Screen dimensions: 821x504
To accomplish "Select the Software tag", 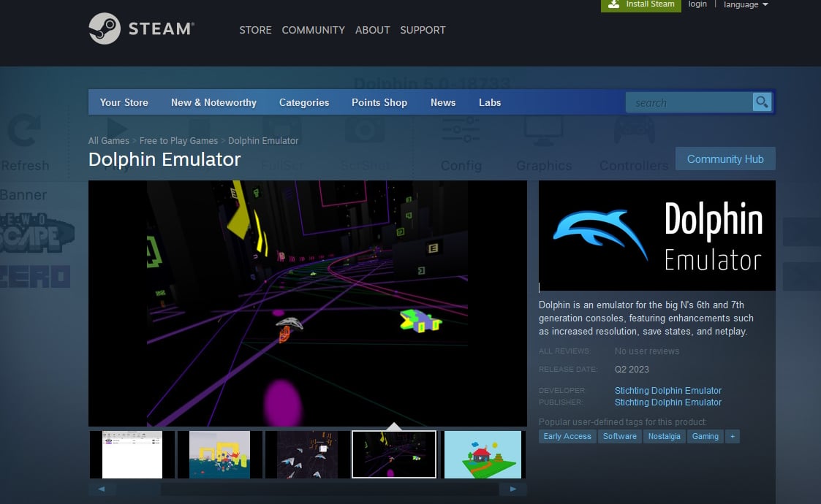I will [620, 437].
